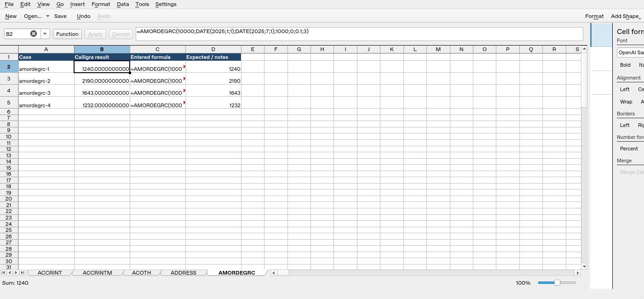Open the Add Shape toolbar dropdown

[626, 16]
